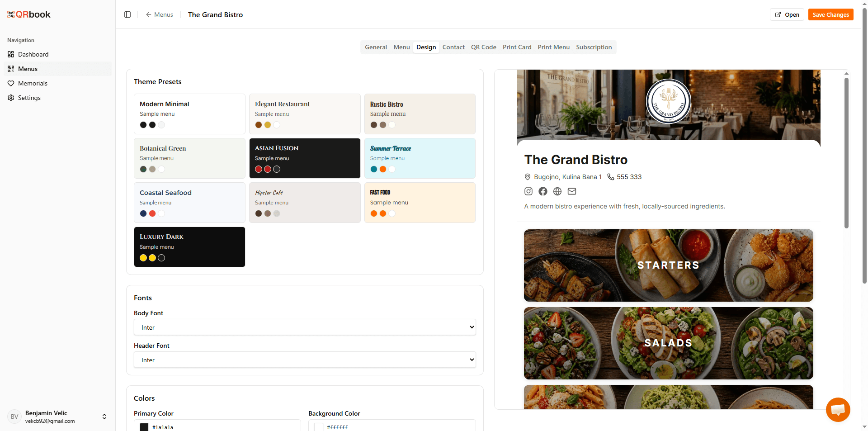Open the Body Font dropdown
868x431 pixels.
305,327
